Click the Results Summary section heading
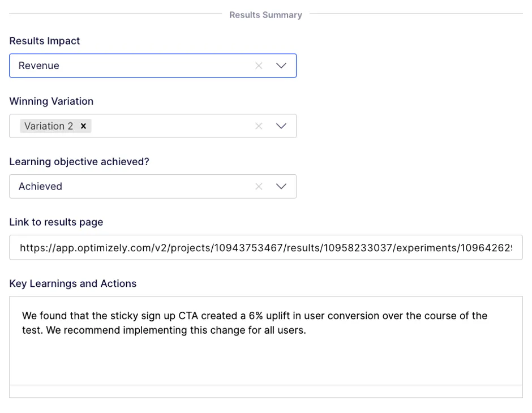This screenshot has height=413, width=532. click(x=265, y=15)
